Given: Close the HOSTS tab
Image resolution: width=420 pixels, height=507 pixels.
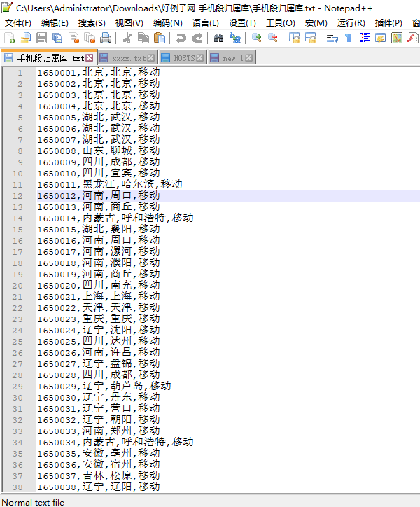Looking at the screenshot, I should pos(200,58).
